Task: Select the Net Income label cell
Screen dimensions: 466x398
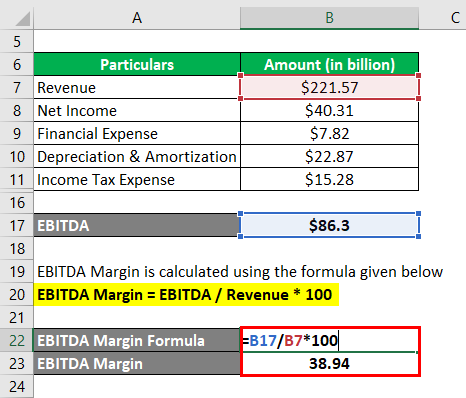Action: (137, 110)
